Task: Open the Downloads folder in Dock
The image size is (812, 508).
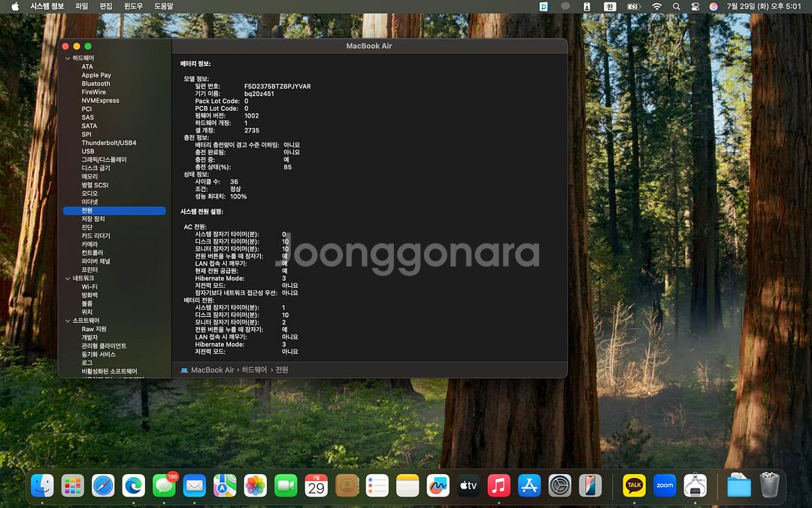Action: tap(739, 485)
